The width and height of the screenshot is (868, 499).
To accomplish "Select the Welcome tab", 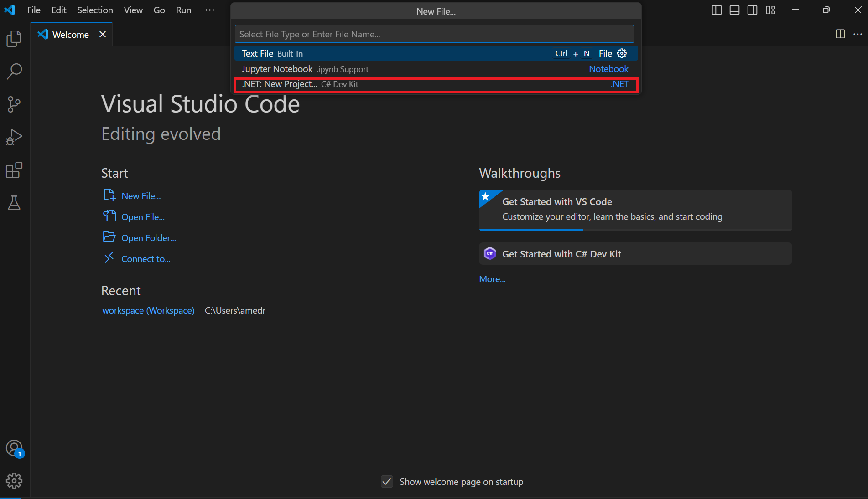I will coord(71,35).
